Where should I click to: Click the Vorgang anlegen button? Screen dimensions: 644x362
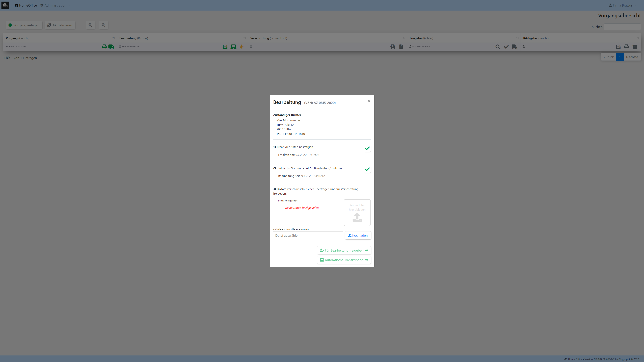[x=24, y=25]
